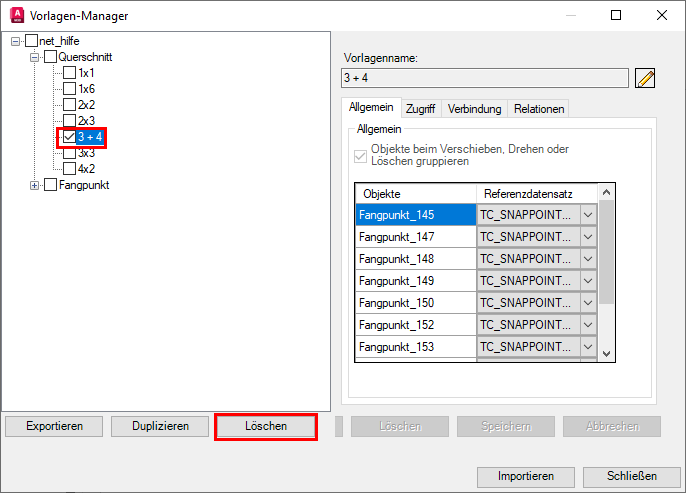Image resolution: width=686 pixels, height=493 pixels.
Task: Click the highlighted Löschen button
Action: pyautogui.click(x=266, y=426)
